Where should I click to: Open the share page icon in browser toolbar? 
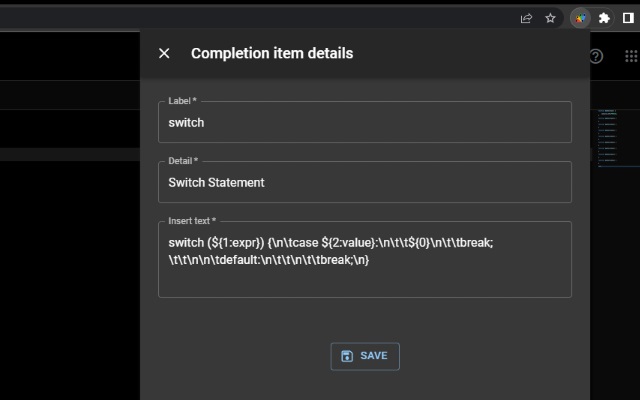tap(526, 18)
